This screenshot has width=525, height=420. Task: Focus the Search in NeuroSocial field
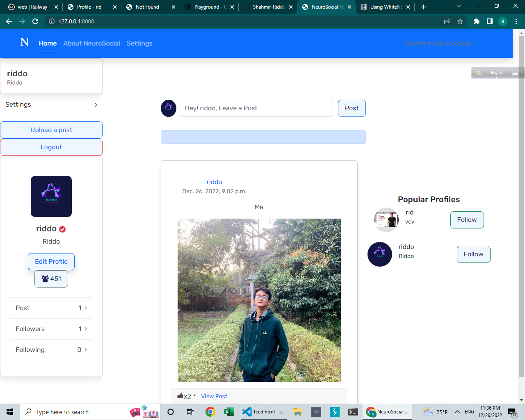point(438,43)
